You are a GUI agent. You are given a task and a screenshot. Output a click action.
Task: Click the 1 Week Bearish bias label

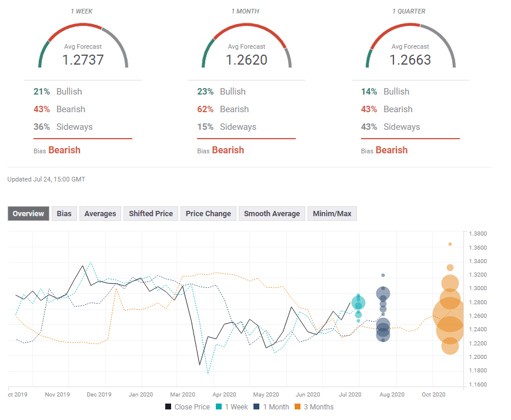click(64, 150)
